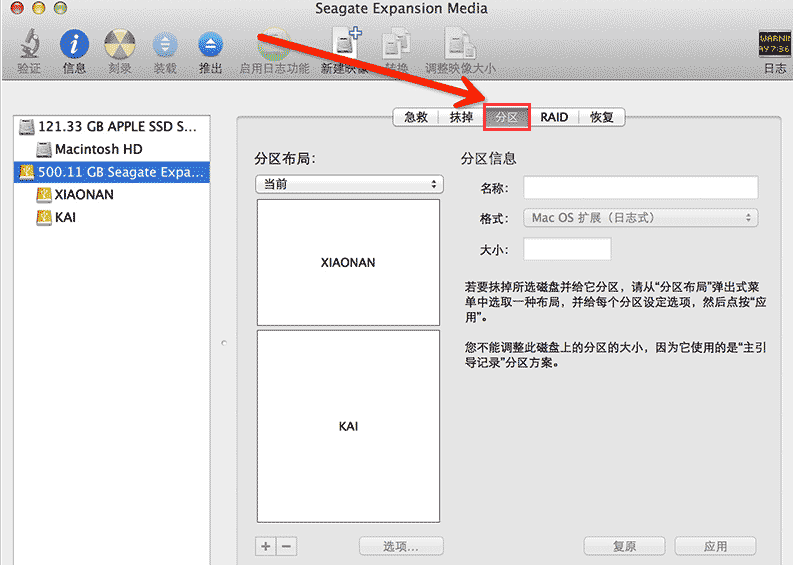793x565 pixels.
Task: Switch to the Restore (恢复) tab
Action: [x=602, y=117]
